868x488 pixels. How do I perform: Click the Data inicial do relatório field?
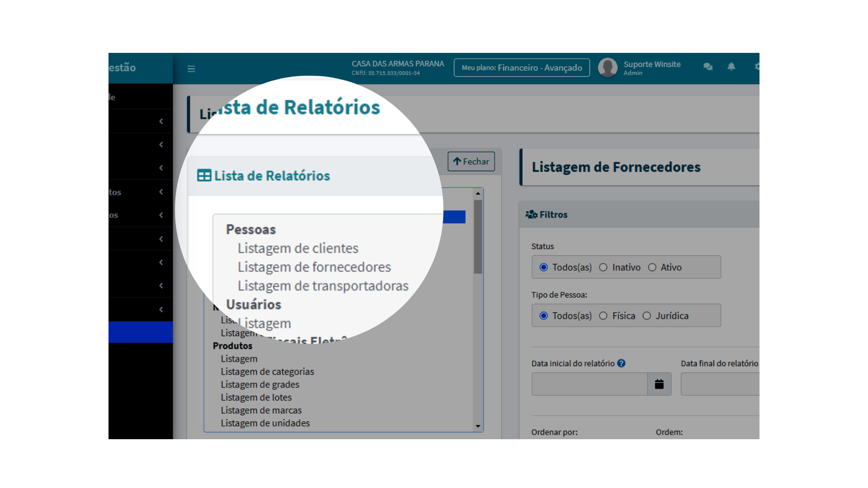590,384
